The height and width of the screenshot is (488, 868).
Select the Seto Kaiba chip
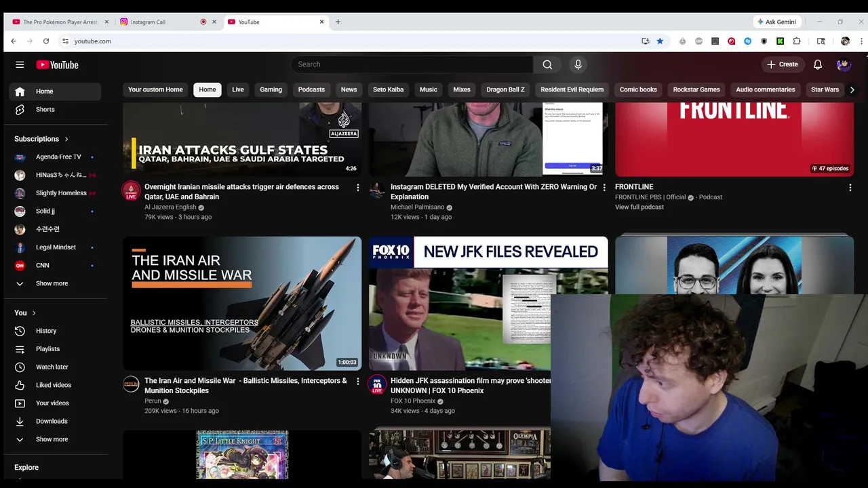(x=388, y=89)
